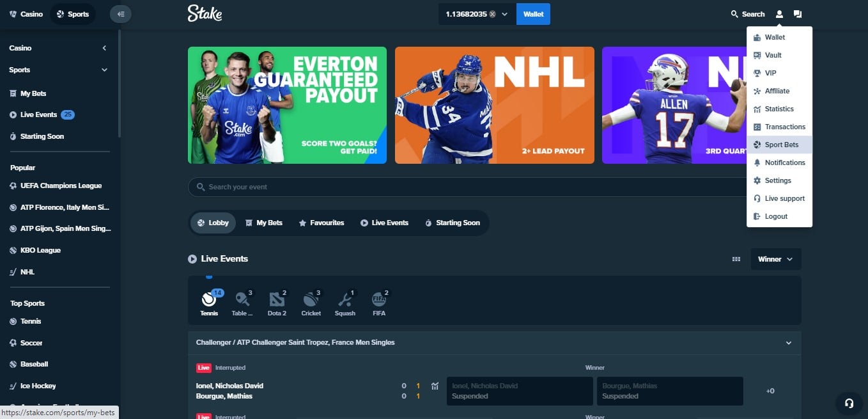Open live support headset bubble

pyautogui.click(x=849, y=403)
